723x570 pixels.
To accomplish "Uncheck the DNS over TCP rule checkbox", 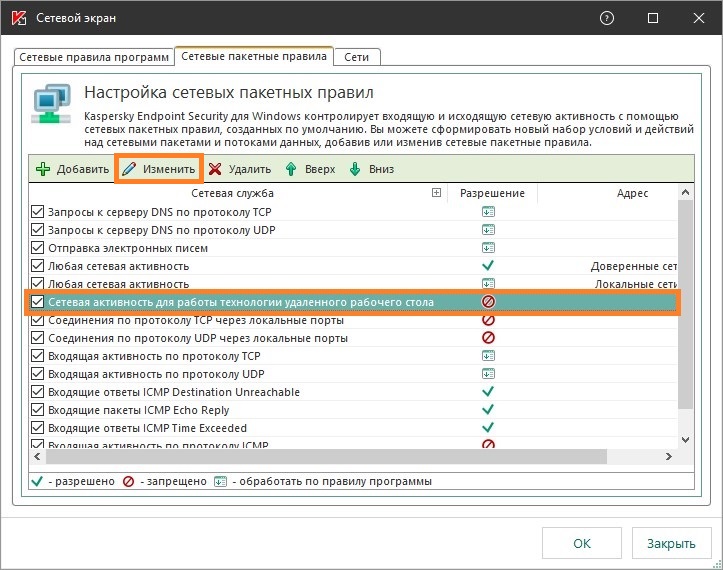I will coord(38,212).
